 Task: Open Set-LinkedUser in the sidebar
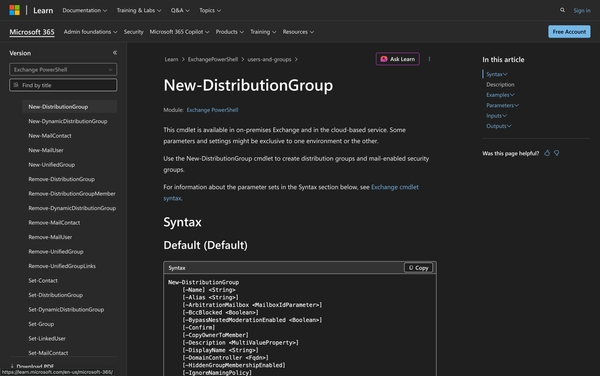[47, 339]
